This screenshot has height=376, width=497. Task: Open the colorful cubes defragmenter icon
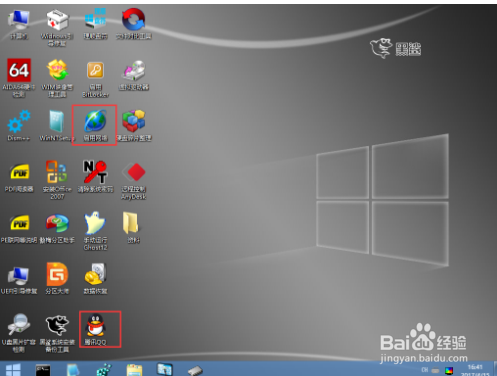click(x=133, y=126)
